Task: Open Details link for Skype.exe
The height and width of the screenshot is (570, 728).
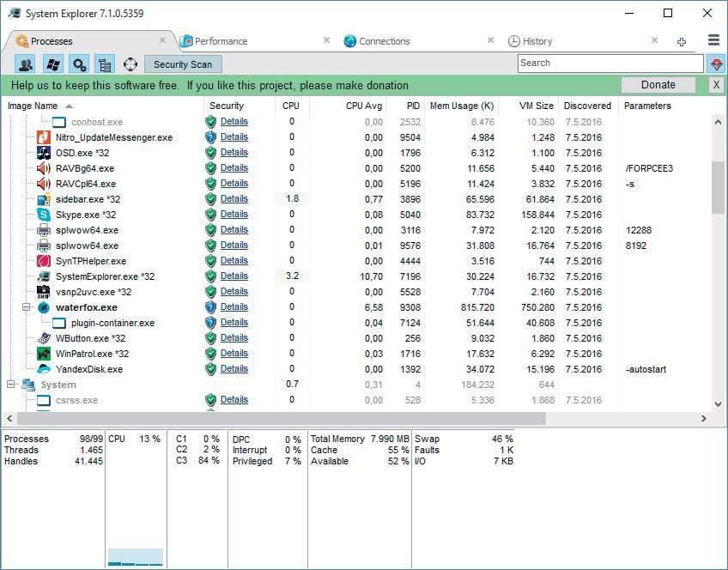Action: tap(234, 214)
